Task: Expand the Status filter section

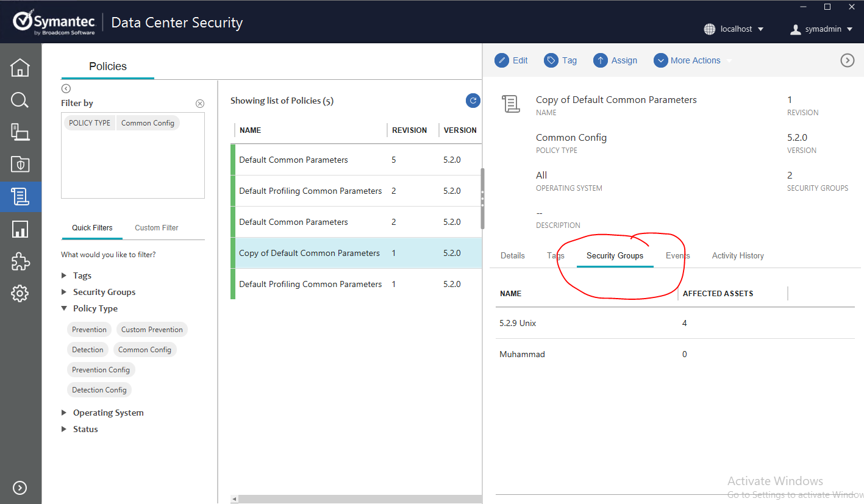Action: [x=80, y=429]
